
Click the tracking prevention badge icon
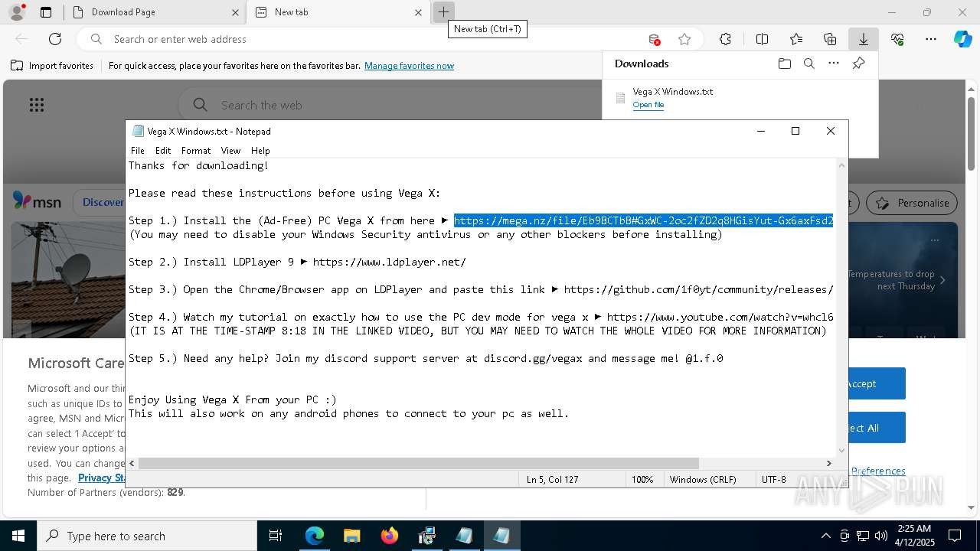click(654, 39)
